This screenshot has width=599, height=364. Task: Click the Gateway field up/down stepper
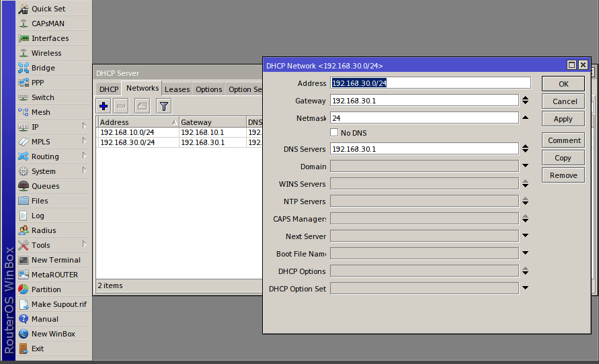(525, 100)
